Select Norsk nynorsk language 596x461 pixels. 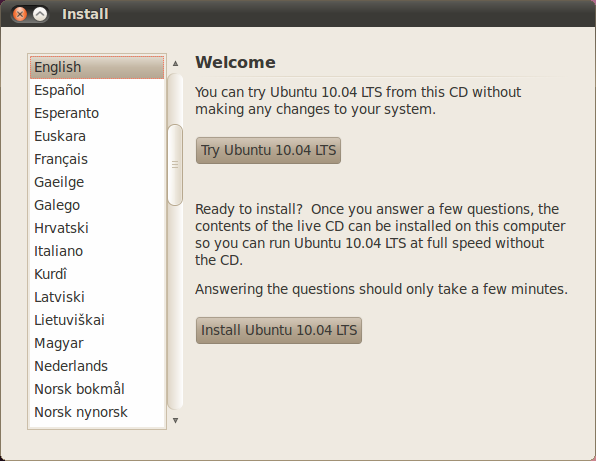97,412
